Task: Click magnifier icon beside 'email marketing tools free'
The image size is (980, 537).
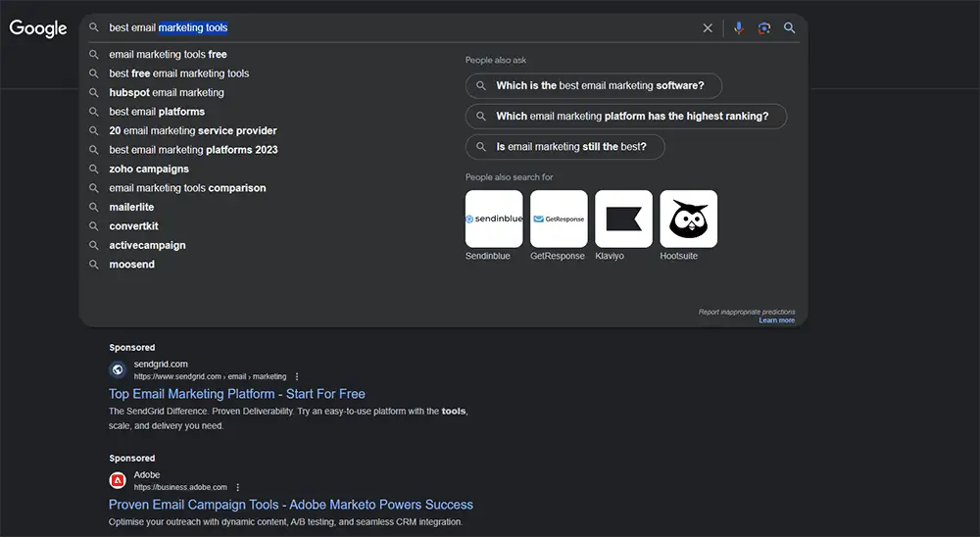Action: point(94,55)
